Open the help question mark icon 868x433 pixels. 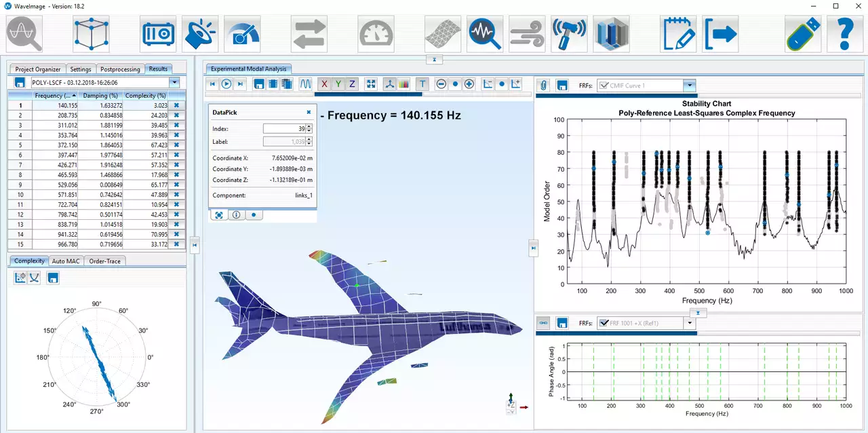pos(844,33)
